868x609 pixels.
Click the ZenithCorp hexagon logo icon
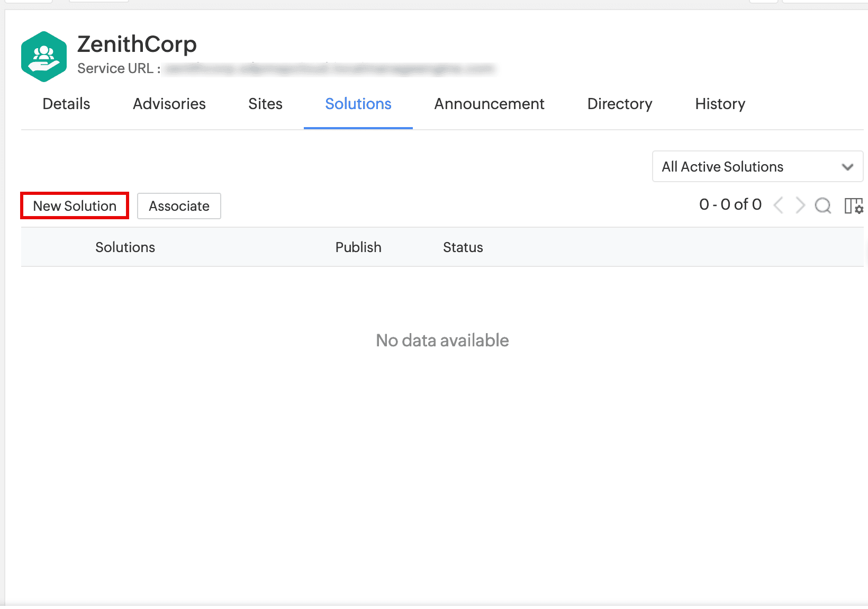[x=44, y=57]
